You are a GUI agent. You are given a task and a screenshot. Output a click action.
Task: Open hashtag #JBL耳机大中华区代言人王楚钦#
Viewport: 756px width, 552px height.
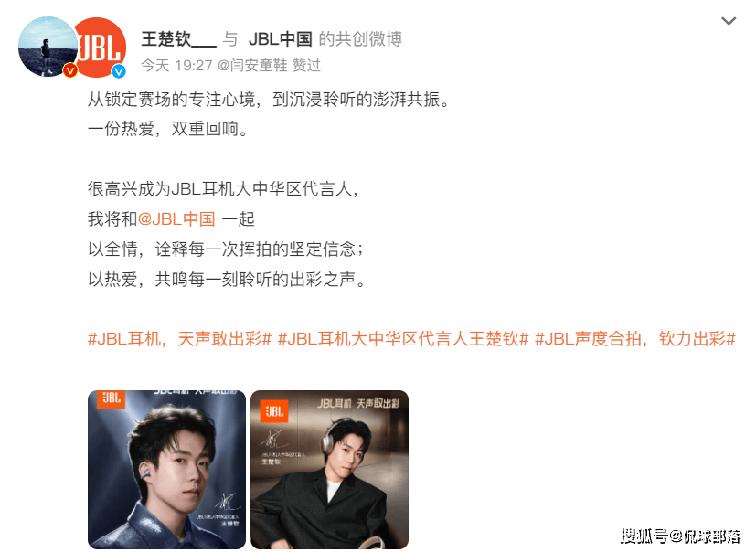pyautogui.click(x=403, y=339)
